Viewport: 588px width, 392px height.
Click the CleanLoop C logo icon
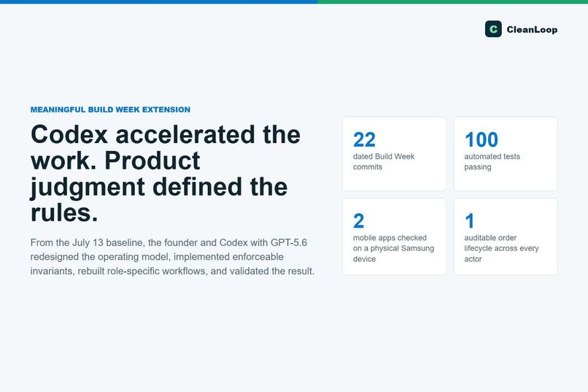pyautogui.click(x=493, y=29)
